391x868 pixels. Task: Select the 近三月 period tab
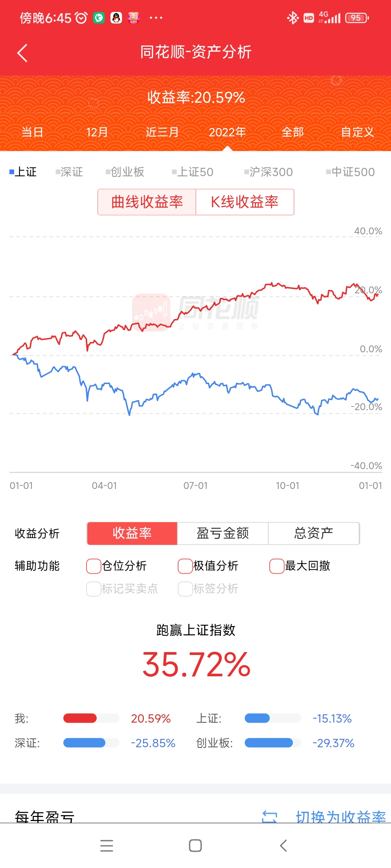point(162,132)
